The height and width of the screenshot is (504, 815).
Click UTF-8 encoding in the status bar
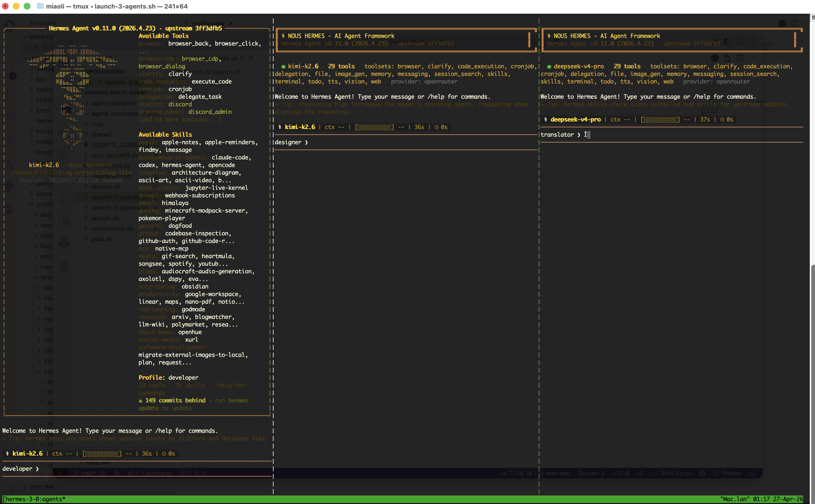tap(621, 473)
